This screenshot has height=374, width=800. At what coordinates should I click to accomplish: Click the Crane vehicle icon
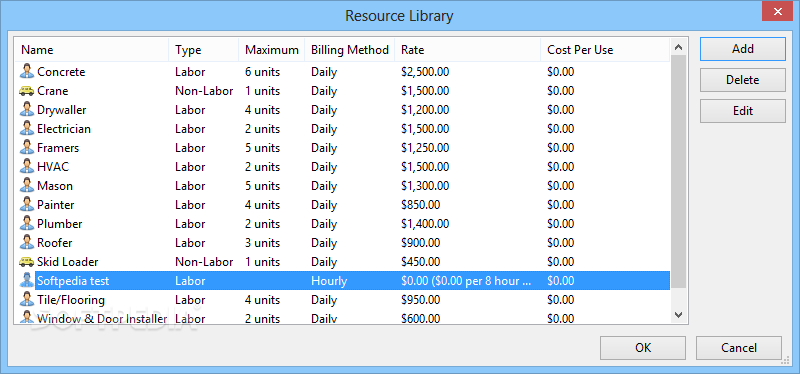[x=27, y=91]
